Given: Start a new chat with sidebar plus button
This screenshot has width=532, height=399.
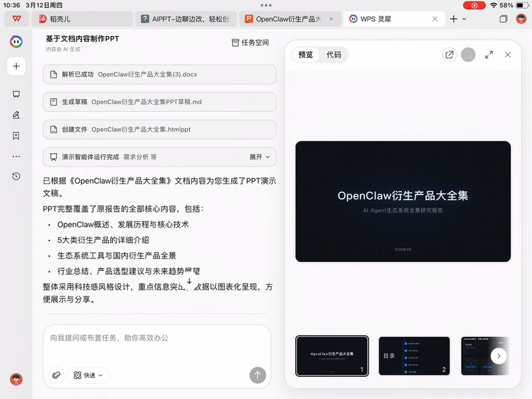Looking at the screenshot, I should [16, 66].
